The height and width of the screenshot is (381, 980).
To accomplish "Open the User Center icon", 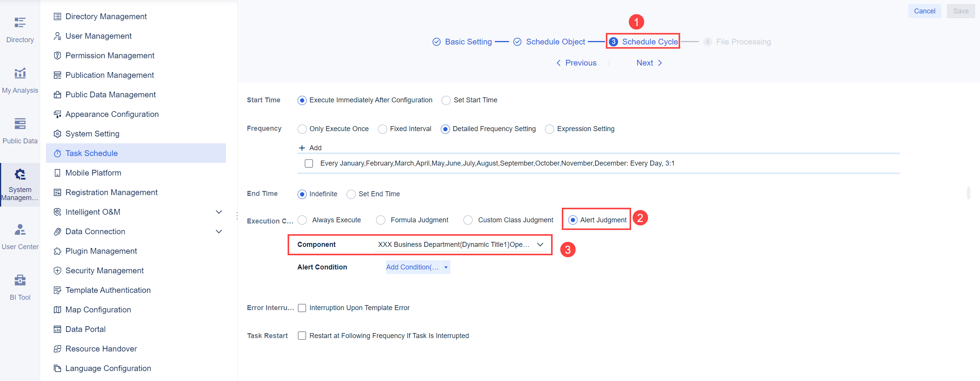I will click(20, 230).
